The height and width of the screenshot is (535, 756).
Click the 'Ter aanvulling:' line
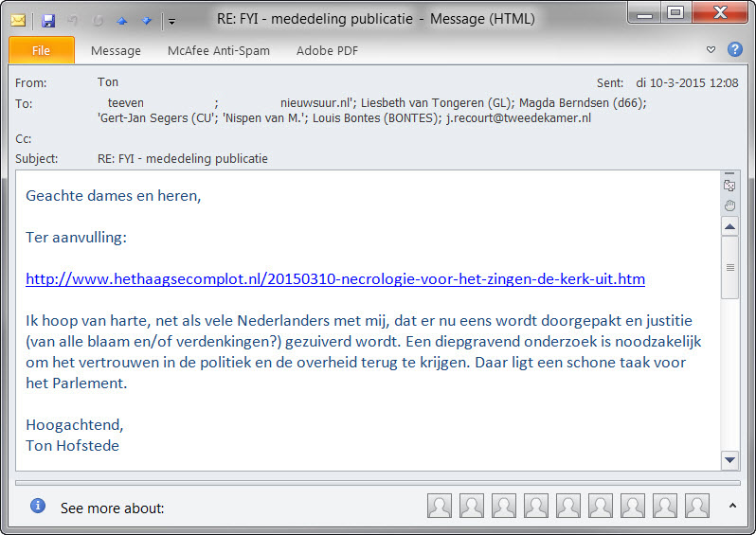(76, 237)
